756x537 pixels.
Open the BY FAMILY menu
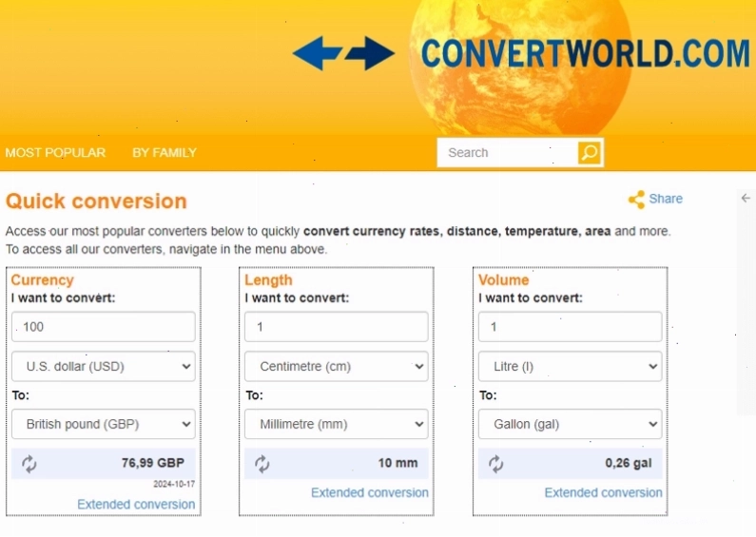pos(165,153)
